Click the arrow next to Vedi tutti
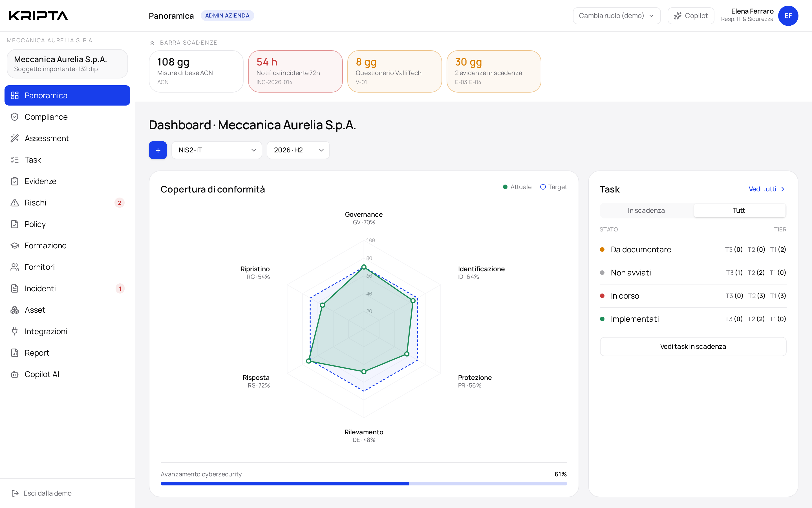Viewport: 812px width, 508px height. (782, 189)
